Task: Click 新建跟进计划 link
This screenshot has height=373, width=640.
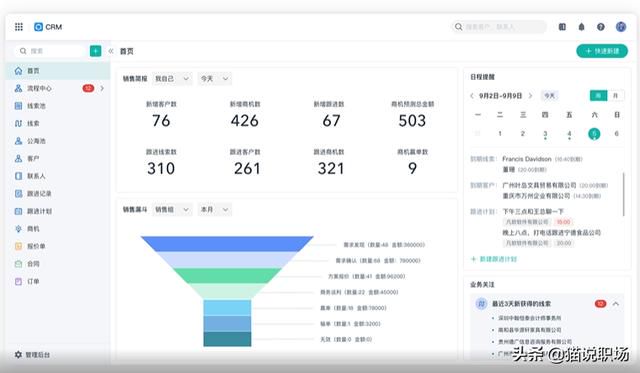Action: click(494, 259)
